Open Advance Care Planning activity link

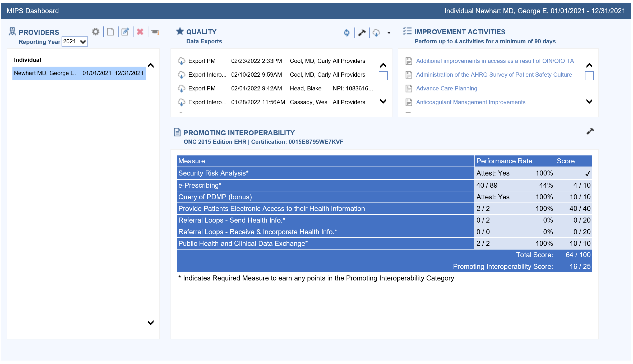(x=446, y=89)
